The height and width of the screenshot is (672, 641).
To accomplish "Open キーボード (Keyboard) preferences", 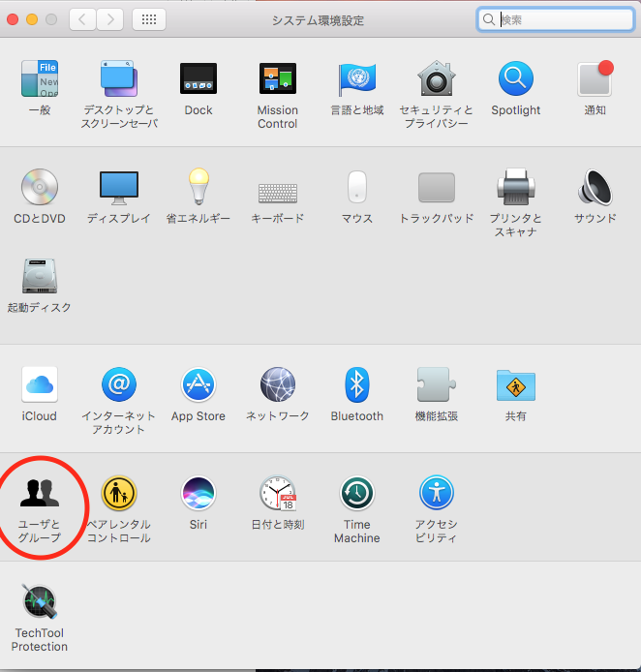I will point(278,193).
